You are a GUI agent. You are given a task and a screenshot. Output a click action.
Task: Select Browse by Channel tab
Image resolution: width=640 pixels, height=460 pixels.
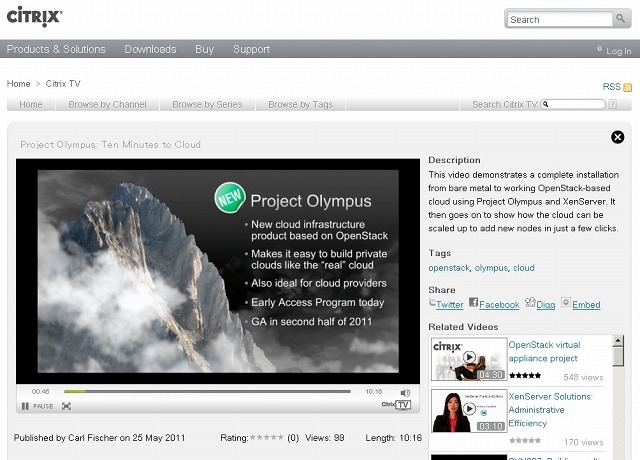pos(107,104)
